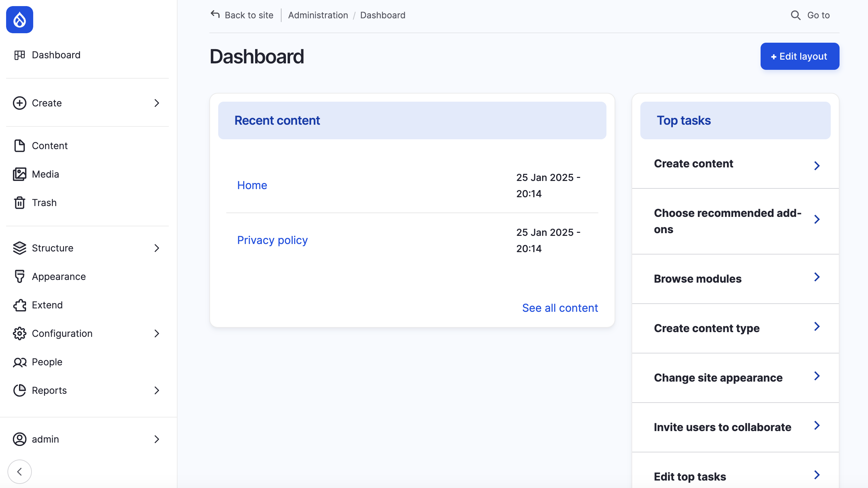This screenshot has height=488, width=868.
Task: Click the back arrow icon beside Back to site
Action: point(215,14)
